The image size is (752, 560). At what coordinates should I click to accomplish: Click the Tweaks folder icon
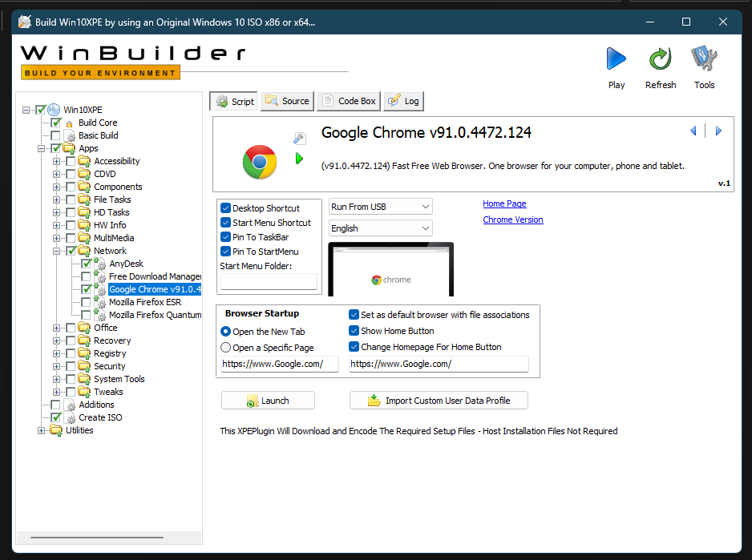tap(84, 392)
